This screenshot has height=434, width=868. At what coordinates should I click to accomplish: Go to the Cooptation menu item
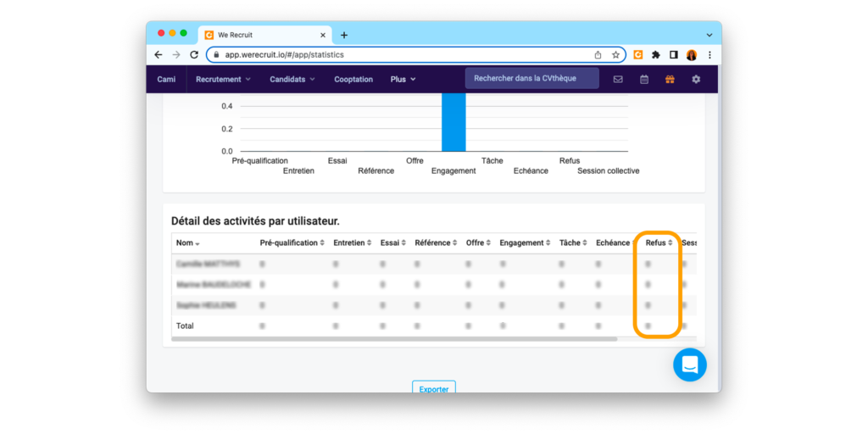tap(353, 79)
